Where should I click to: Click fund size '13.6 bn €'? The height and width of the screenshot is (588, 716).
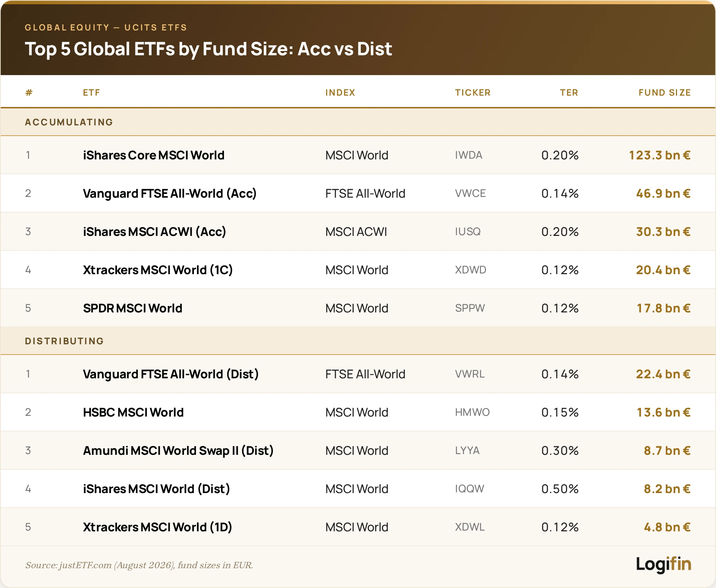click(664, 412)
